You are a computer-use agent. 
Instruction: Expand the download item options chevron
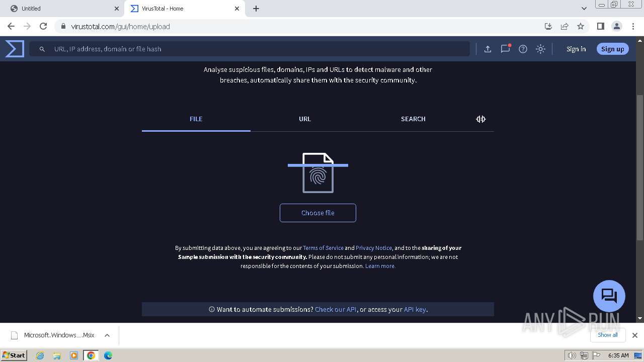pyautogui.click(x=107, y=335)
